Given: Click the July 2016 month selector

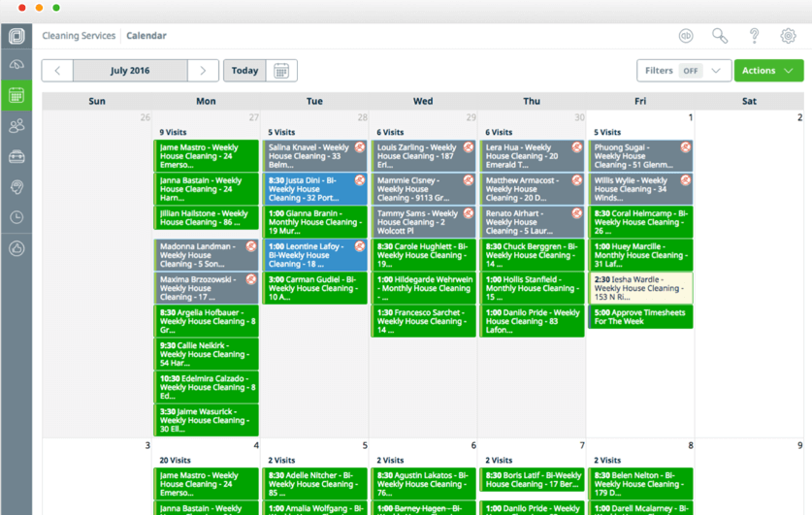Looking at the screenshot, I should (130, 71).
